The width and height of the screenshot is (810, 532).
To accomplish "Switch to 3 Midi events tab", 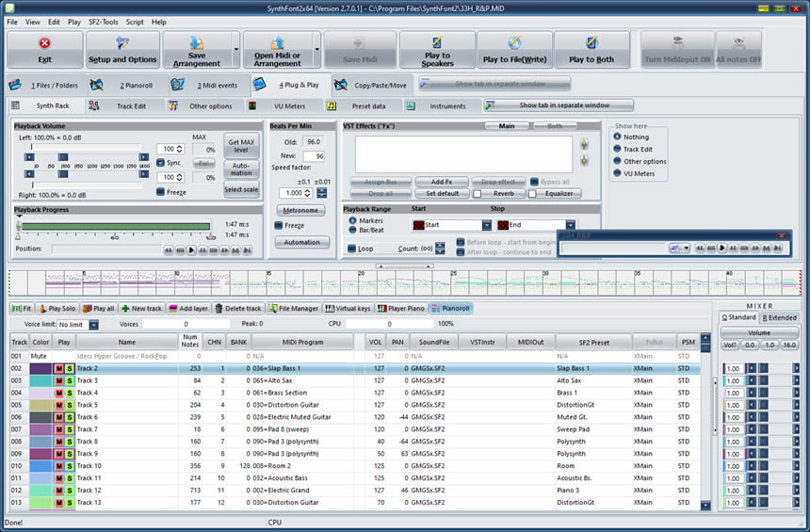I will 208,86.
